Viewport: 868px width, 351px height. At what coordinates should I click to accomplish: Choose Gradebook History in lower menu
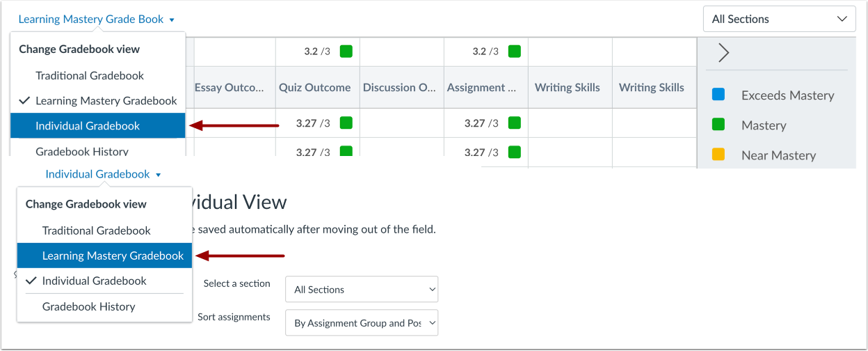tap(88, 306)
